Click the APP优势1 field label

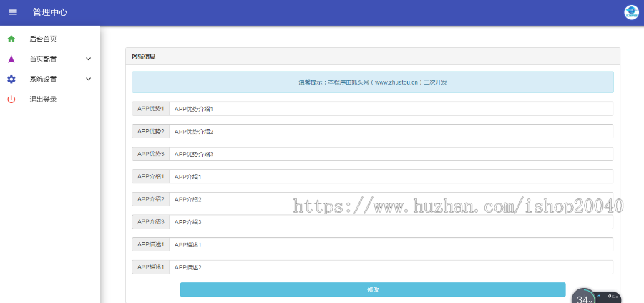pos(151,109)
